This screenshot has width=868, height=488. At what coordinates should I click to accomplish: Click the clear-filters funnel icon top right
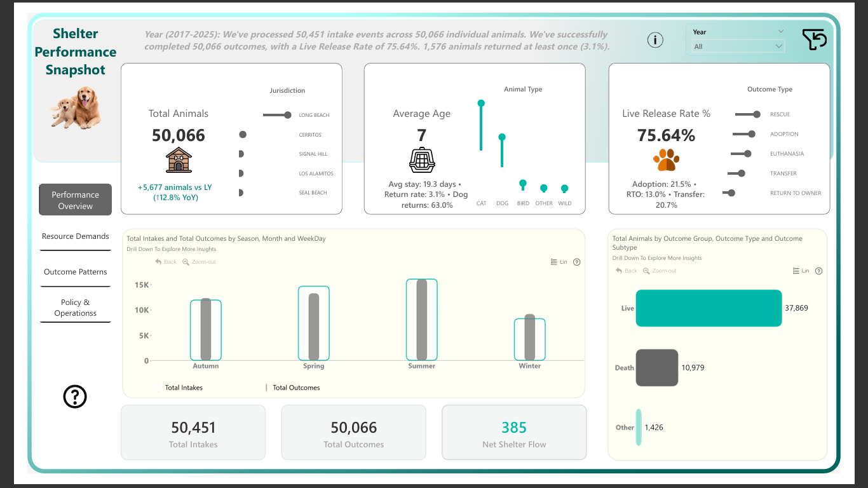click(x=814, y=39)
